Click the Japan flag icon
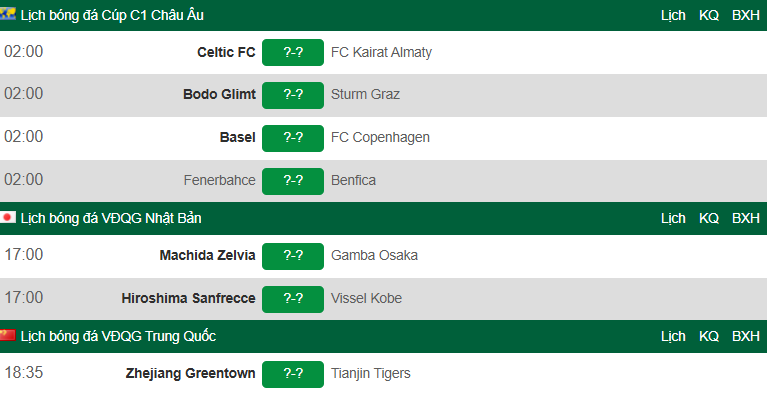The width and height of the screenshot is (767, 395). (x=8, y=217)
